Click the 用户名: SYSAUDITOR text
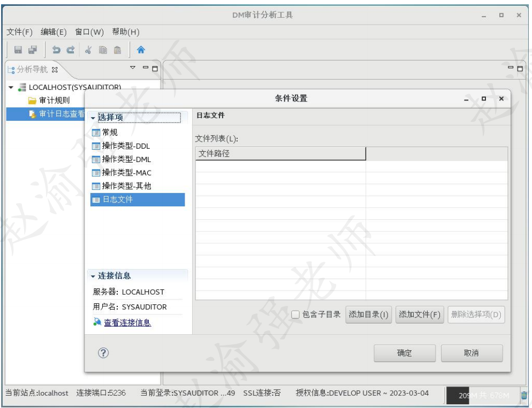This screenshot has height=408, width=532. pyautogui.click(x=130, y=307)
